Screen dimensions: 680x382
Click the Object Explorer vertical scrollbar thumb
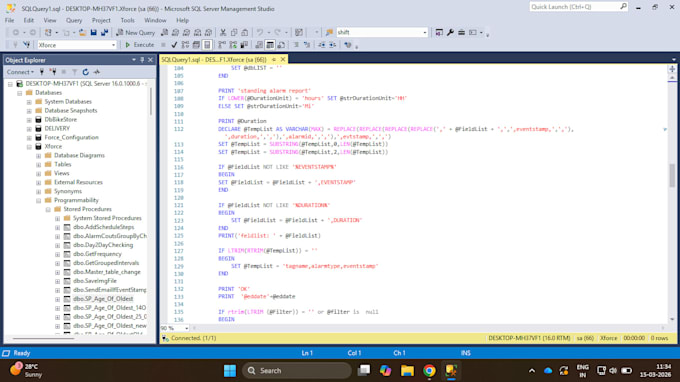coord(151,102)
